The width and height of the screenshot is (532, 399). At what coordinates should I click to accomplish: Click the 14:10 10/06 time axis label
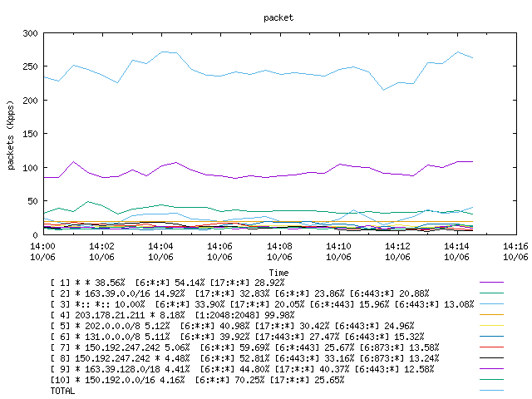pyautogui.click(x=338, y=251)
